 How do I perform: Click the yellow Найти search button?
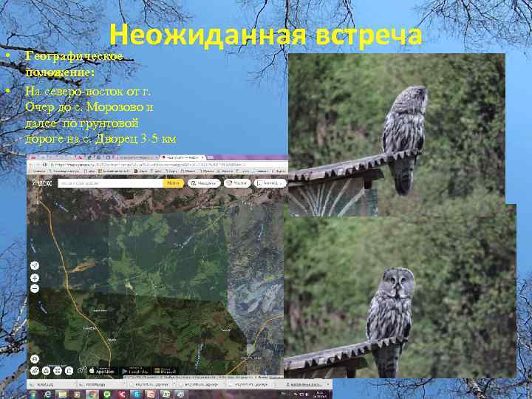click(174, 183)
